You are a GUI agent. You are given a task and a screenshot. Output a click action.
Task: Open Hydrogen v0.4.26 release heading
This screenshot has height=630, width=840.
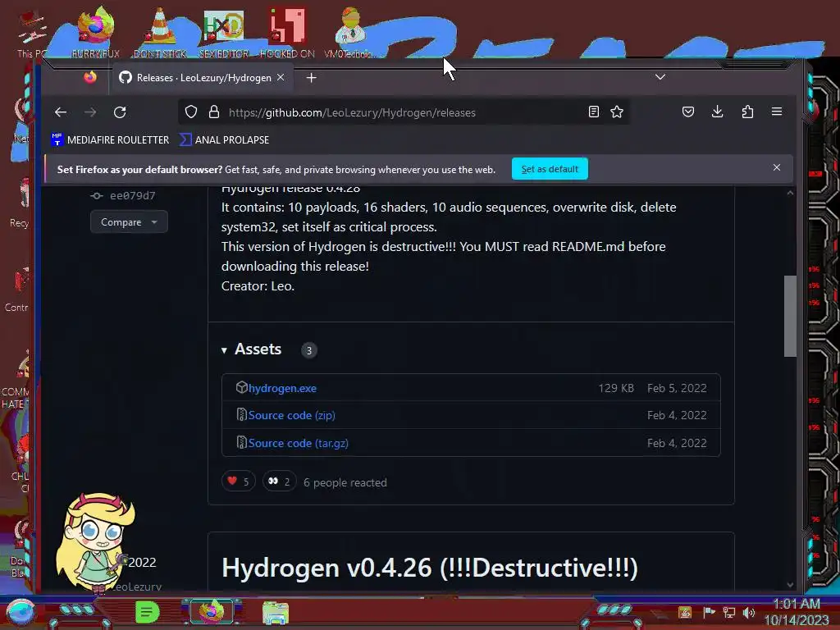(x=430, y=568)
